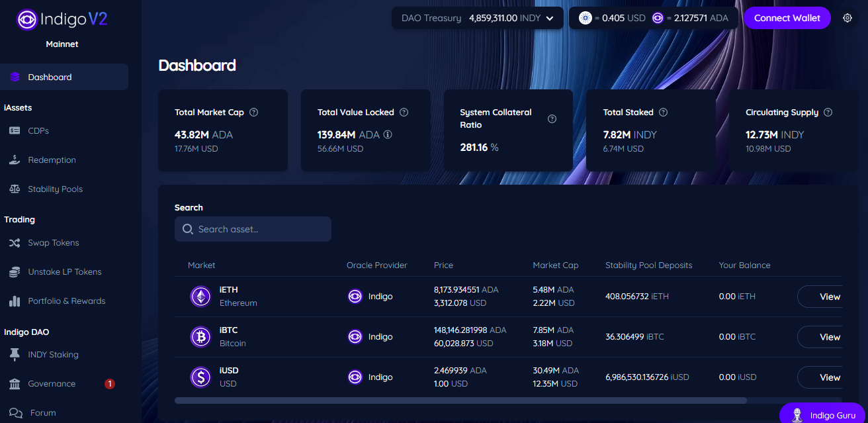Click the Total Staked help icon
This screenshot has height=423, width=868.
click(x=663, y=113)
